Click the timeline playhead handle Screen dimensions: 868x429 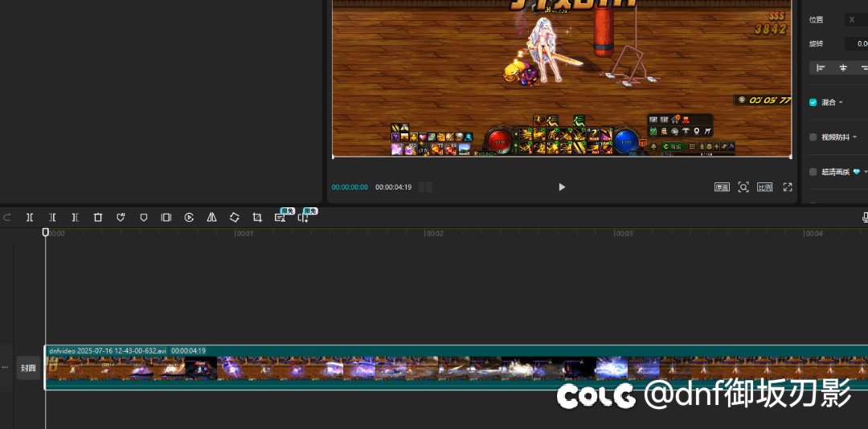(45, 232)
